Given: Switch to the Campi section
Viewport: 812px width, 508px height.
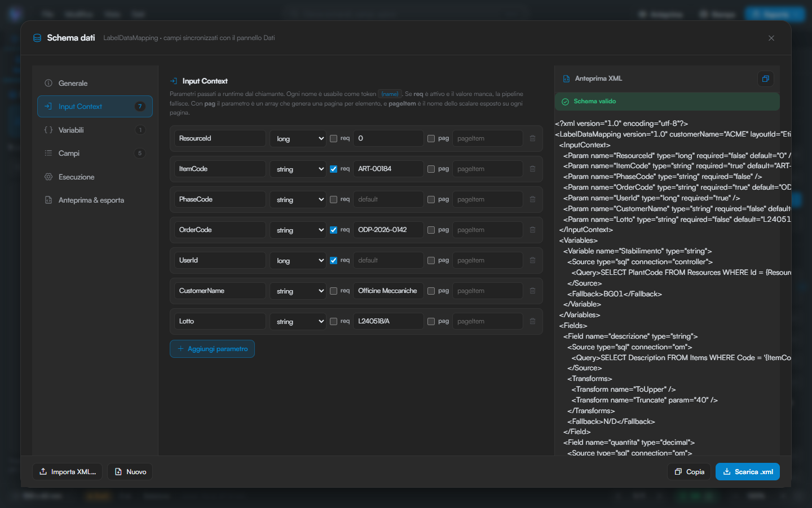Looking at the screenshot, I should tap(95, 153).
